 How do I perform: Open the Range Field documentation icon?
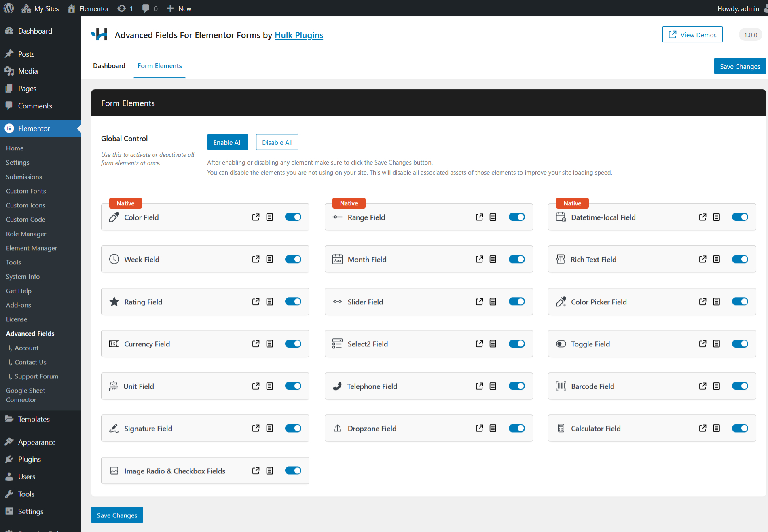(493, 217)
